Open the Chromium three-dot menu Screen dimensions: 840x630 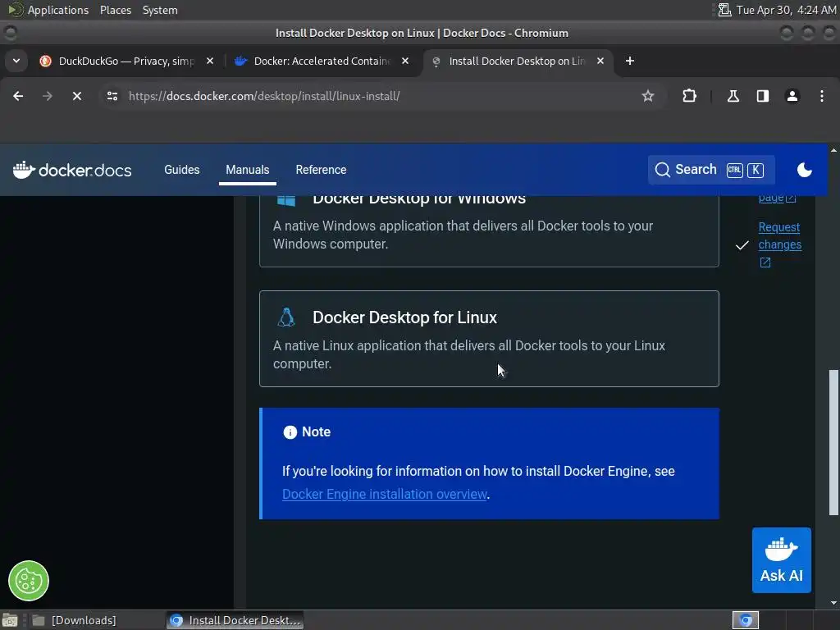point(822,96)
